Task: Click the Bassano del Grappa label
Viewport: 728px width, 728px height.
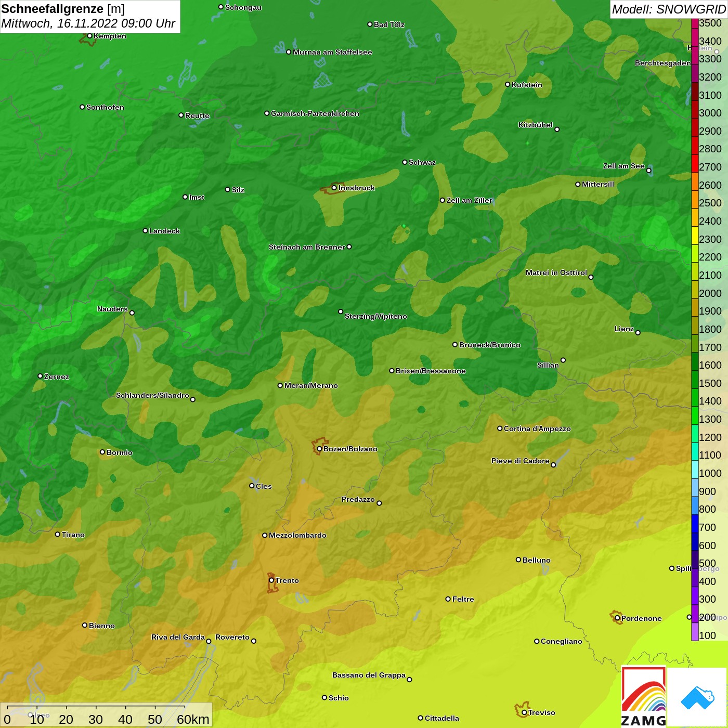Action: click(369, 675)
